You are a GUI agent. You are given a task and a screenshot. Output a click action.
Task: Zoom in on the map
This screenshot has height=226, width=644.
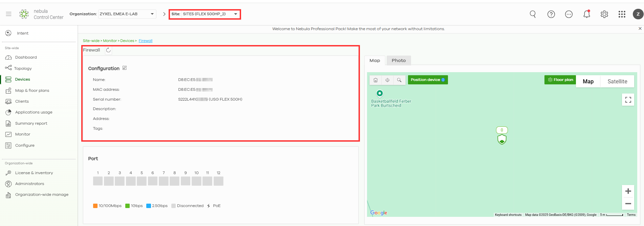628,191
